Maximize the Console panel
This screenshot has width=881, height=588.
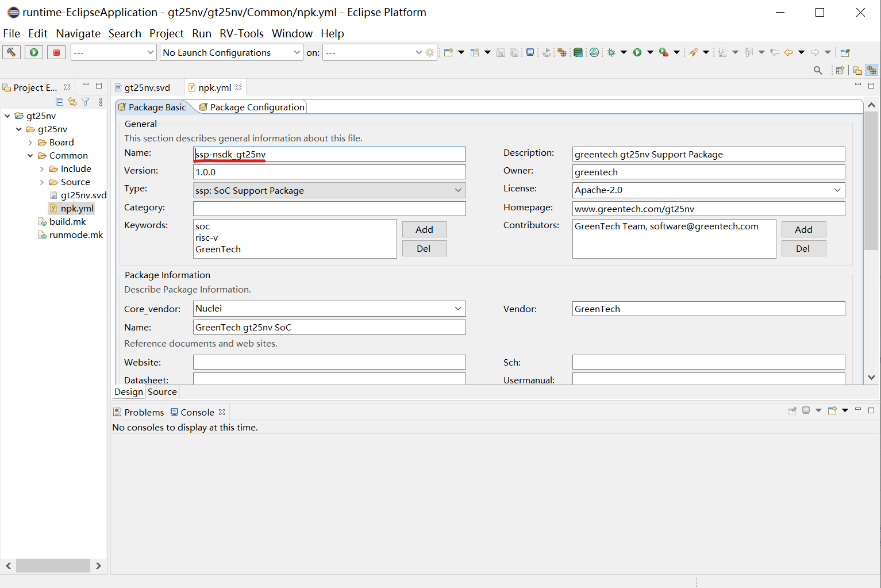871,410
